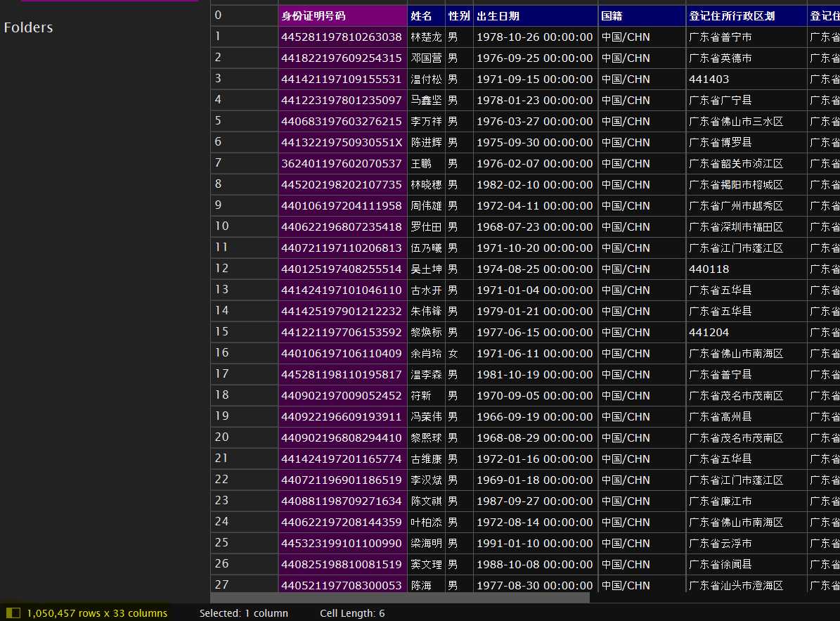Click the 'Cell Length: 6' status text
The image size is (840, 621).
pos(352,613)
